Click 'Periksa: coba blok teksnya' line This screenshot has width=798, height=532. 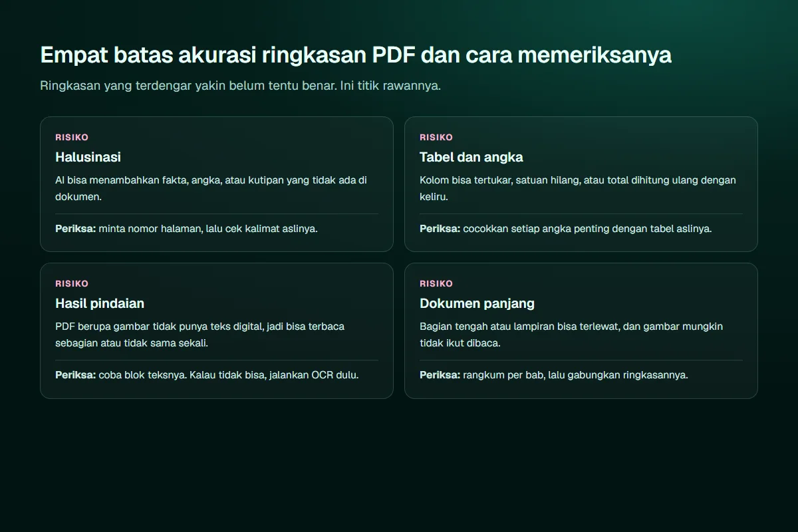pyautogui.click(x=207, y=374)
